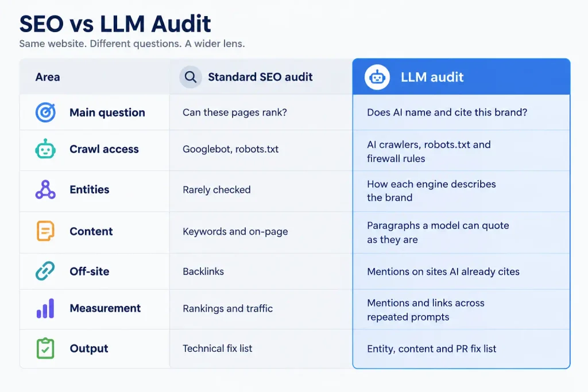Click the 'Crawl access' row label
Screen dimensions: 588x392
[x=105, y=149]
